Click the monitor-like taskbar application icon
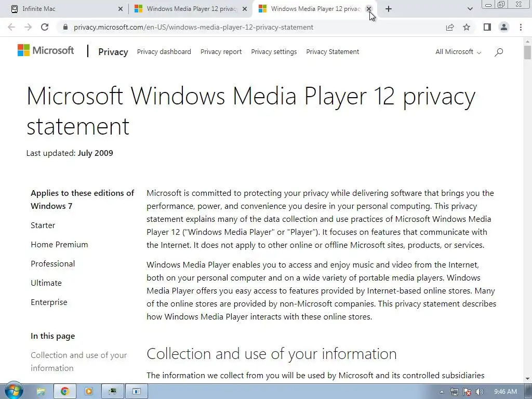 coord(112,391)
